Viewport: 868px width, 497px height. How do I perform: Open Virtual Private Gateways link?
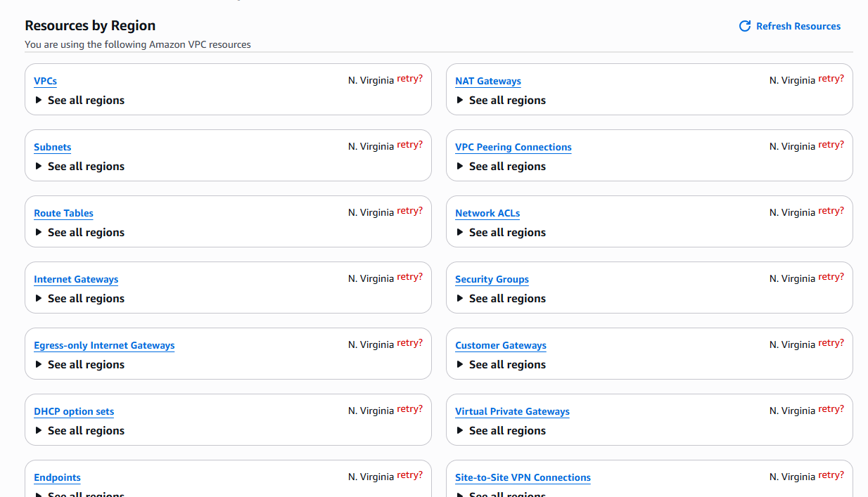[512, 411]
